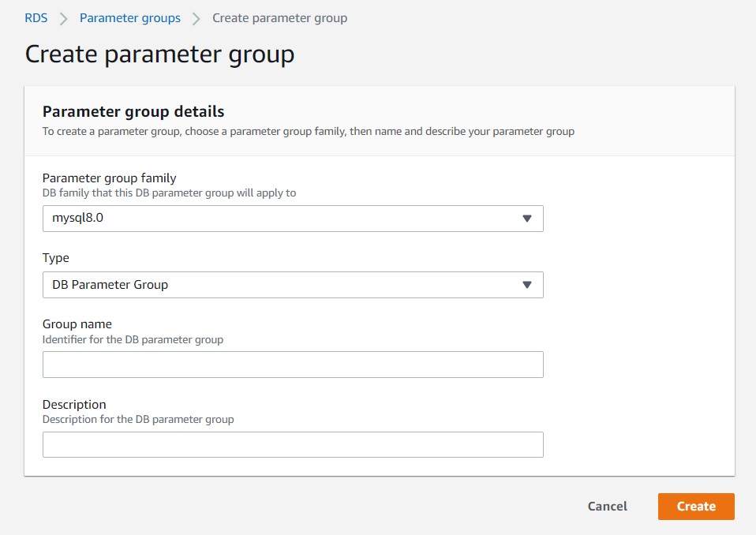Click the Type dropdown chevron icon
Image resolution: width=756 pixels, height=535 pixels.
[x=528, y=285]
